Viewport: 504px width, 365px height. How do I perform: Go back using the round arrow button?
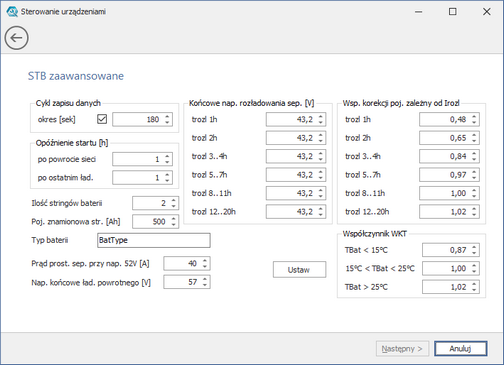point(16,38)
